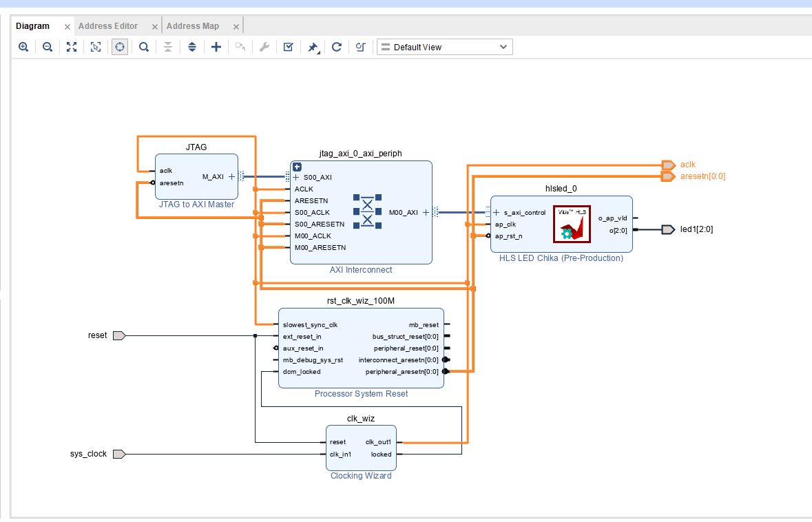
Task: Click the Add IP plus icon
Action: pyautogui.click(x=216, y=47)
